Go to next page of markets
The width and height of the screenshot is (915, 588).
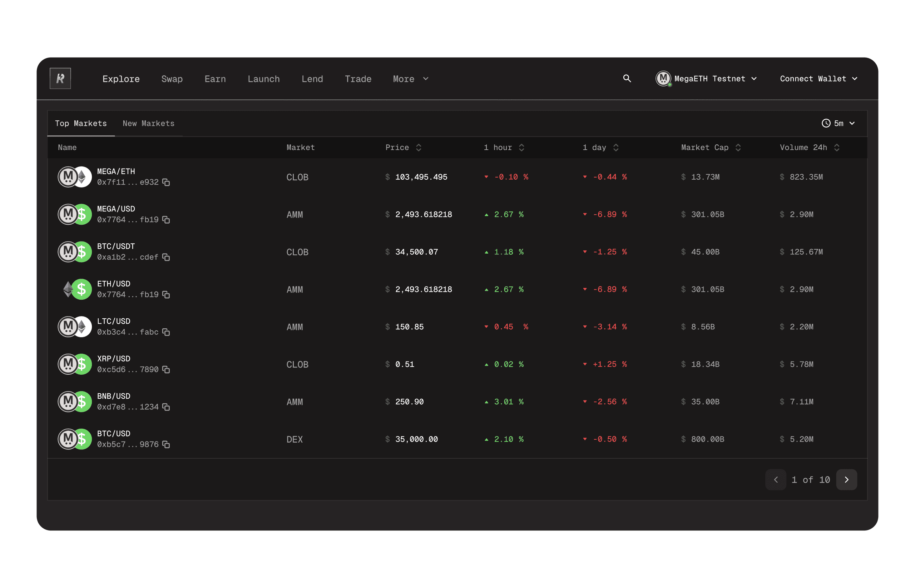[846, 479]
